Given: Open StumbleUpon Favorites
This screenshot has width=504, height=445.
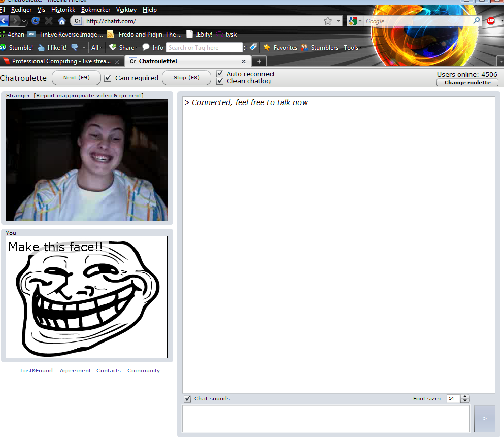Looking at the screenshot, I should pos(281,48).
